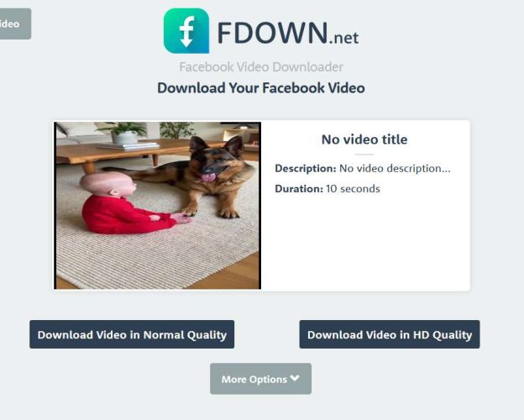The width and height of the screenshot is (524, 420).
Task: Download Video in HD Quality
Action: pyautogui.click(x=390, y=334)
